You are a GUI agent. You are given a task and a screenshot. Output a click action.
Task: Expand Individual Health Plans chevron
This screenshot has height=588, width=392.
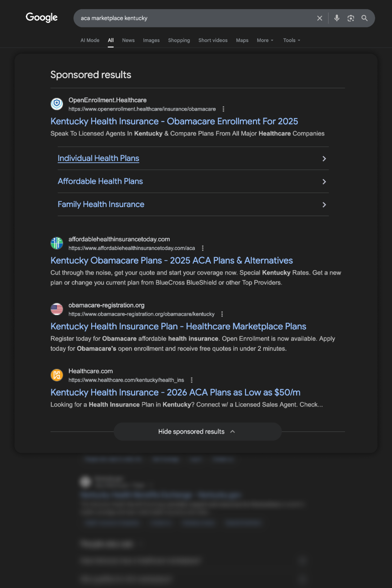click(324, 158)
